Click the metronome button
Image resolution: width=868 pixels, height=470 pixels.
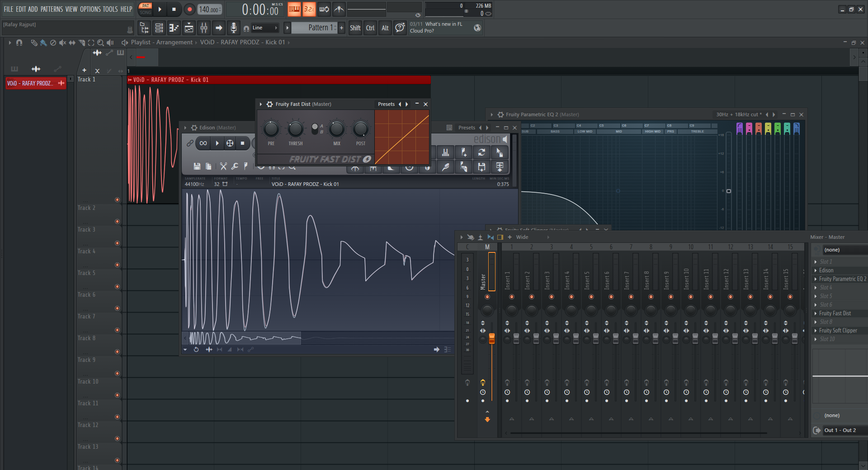(x=339, y=9)
